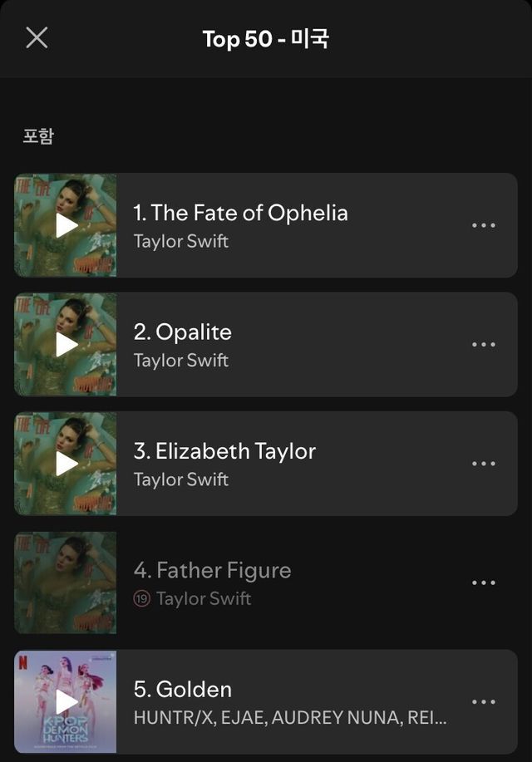
Task: Play Elizabeth Taylor using its play icon
Action: coord(66,464)
